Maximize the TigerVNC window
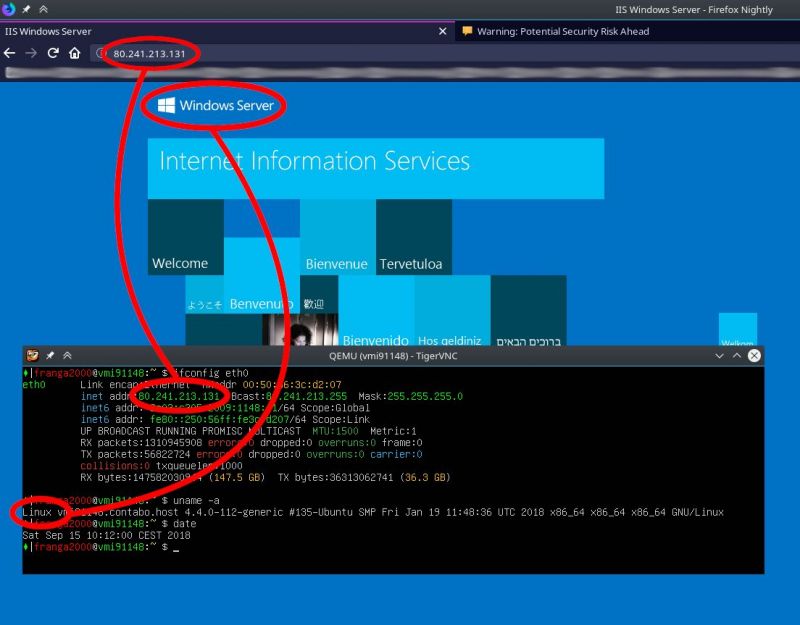 [x=737, y=356]
